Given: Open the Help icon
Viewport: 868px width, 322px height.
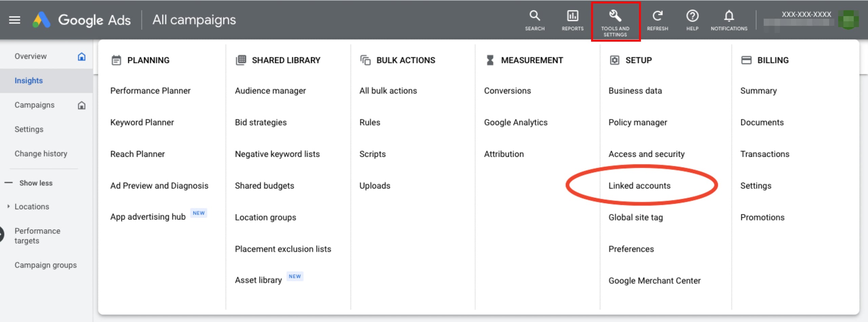Looking at the screenshot, I should tap(692, 16).
